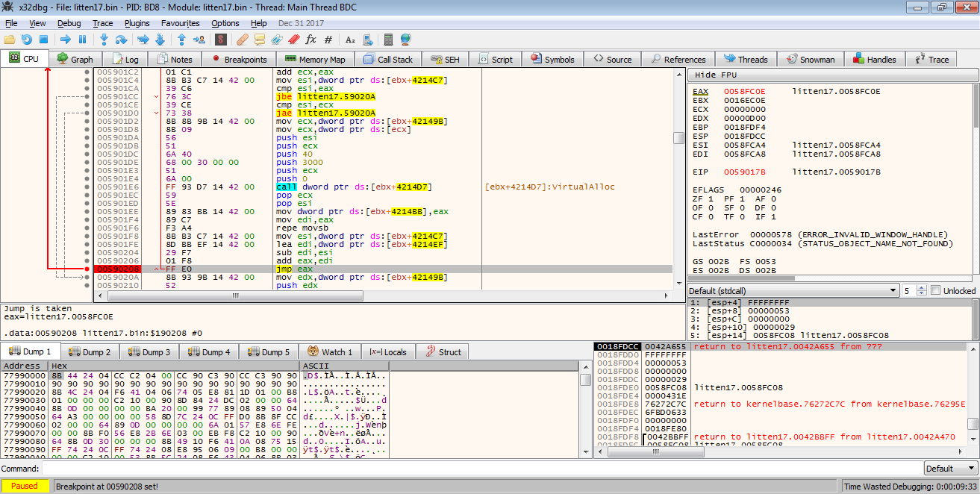
Task: Toggle the Unlocked checkbox
Action: click(x=935, y=290)
